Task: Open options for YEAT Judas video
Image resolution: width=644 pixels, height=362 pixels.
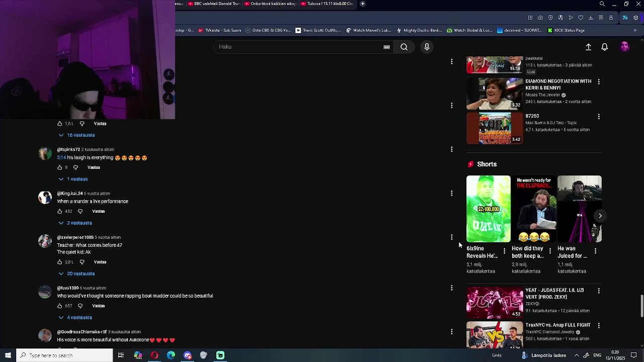Action: (599, 291)
